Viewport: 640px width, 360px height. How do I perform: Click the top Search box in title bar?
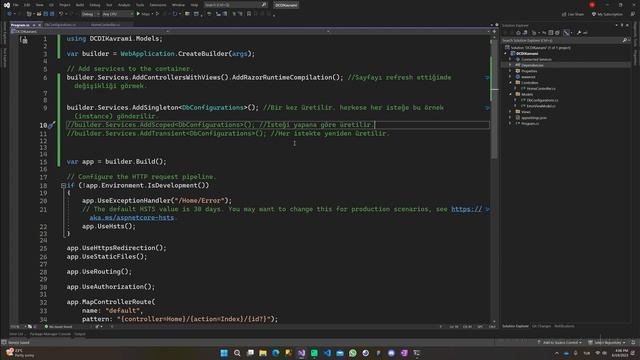coord(236,5)
